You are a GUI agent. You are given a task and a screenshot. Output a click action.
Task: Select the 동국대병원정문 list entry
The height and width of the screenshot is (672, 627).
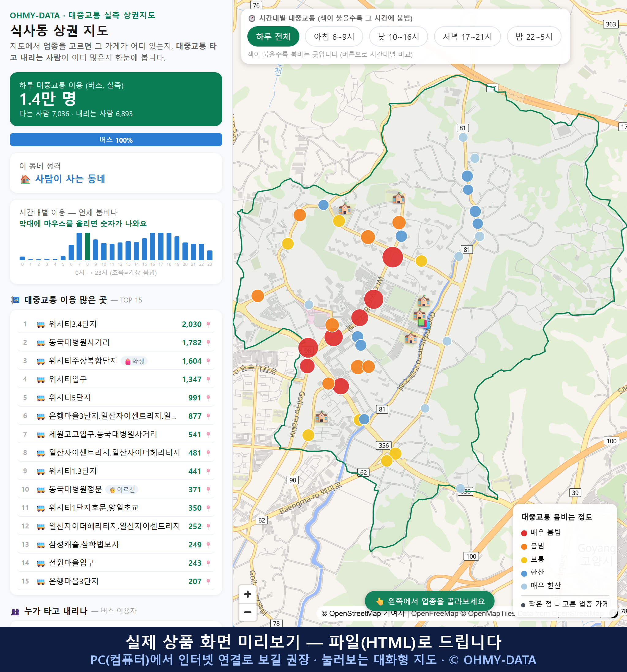[116, 490]
